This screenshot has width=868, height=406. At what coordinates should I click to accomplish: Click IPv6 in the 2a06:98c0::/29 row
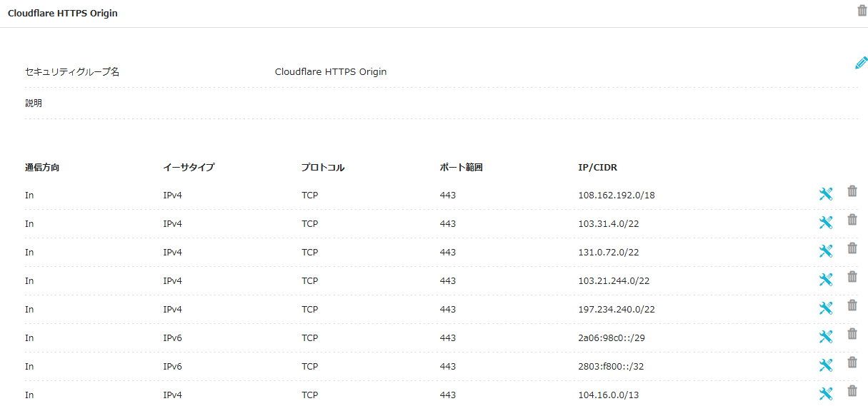pos(172,338)
